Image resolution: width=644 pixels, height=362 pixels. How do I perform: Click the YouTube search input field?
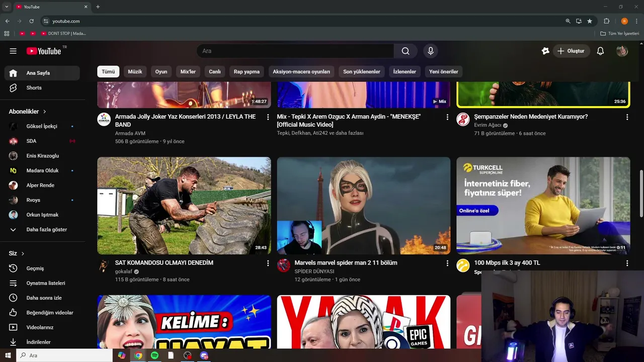295,51
